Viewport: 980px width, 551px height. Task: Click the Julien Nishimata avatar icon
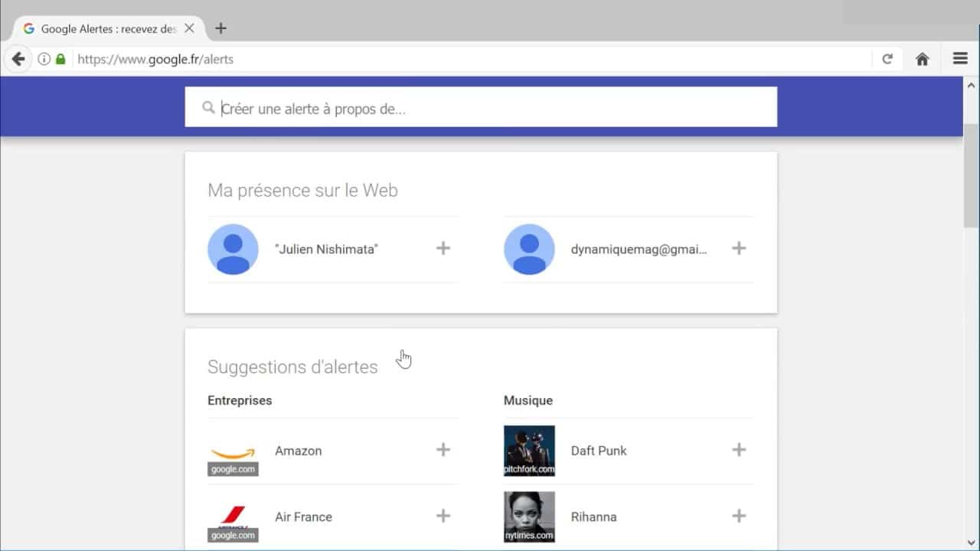click(233, 249)
